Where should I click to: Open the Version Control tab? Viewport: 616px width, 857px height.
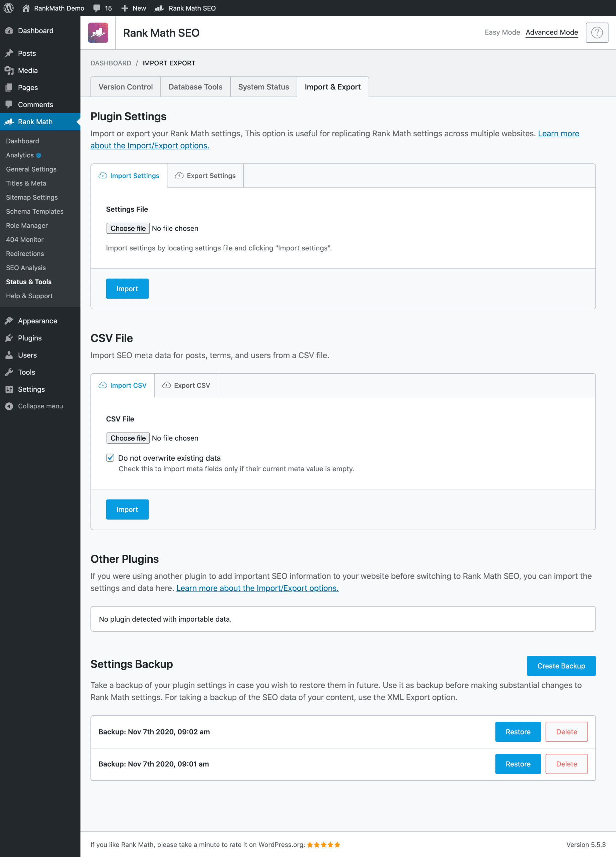tap(126, 87)
